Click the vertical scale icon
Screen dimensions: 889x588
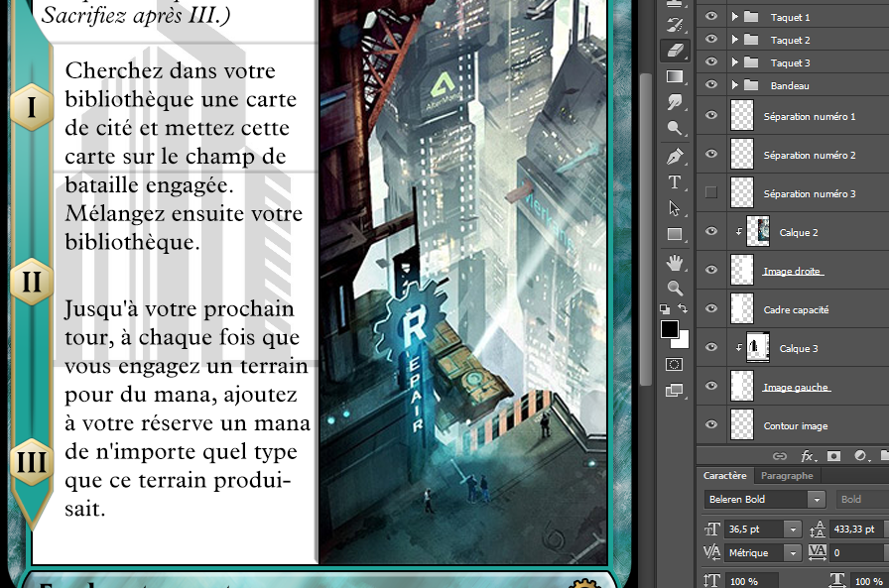(x=712, y=581)
